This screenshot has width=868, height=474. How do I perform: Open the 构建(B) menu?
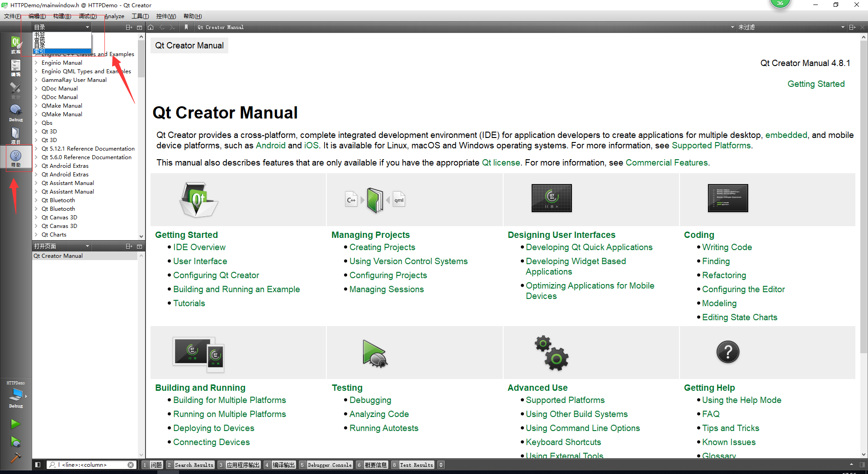[62, 16]
